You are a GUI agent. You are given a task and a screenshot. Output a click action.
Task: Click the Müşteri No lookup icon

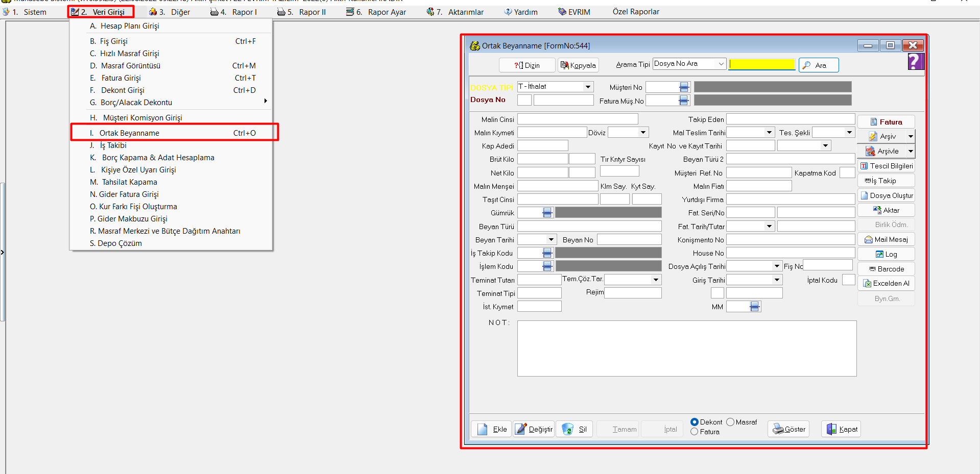pyautogui.click(x=684, y=87)
